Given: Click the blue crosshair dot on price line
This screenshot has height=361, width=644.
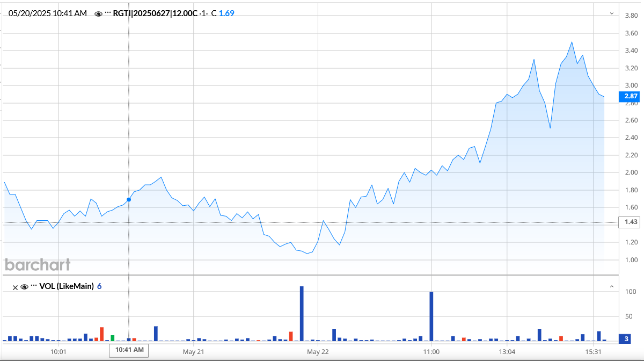Looking at the screenshot, I should [129, 199].
